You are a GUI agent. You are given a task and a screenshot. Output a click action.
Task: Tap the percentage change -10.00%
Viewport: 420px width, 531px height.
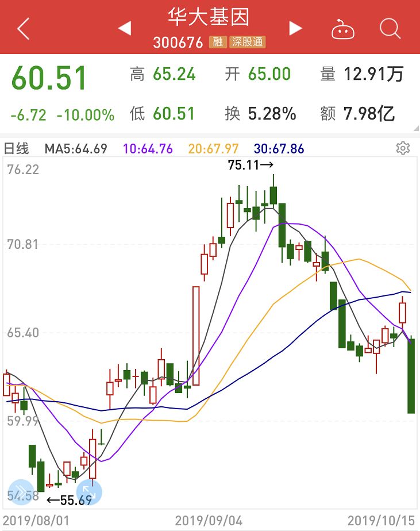click(x=86, y=115)
